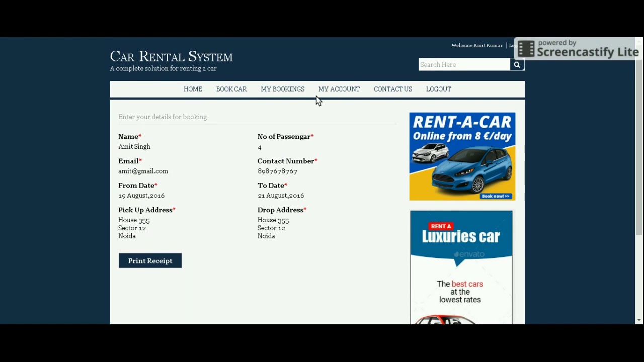Click the To Date label

point(272,186)
